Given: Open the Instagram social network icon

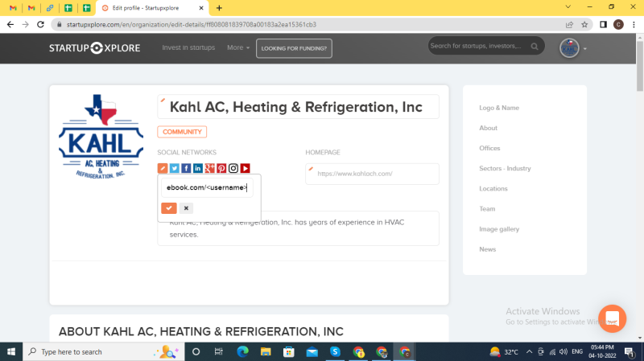Looking at the screenshot, I should pos(233,168).
